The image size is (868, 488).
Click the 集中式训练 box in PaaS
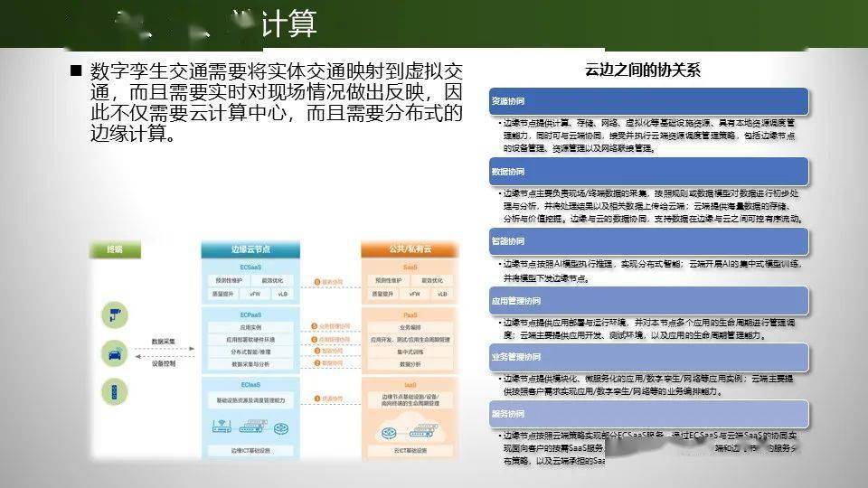[x=410, y=352]
